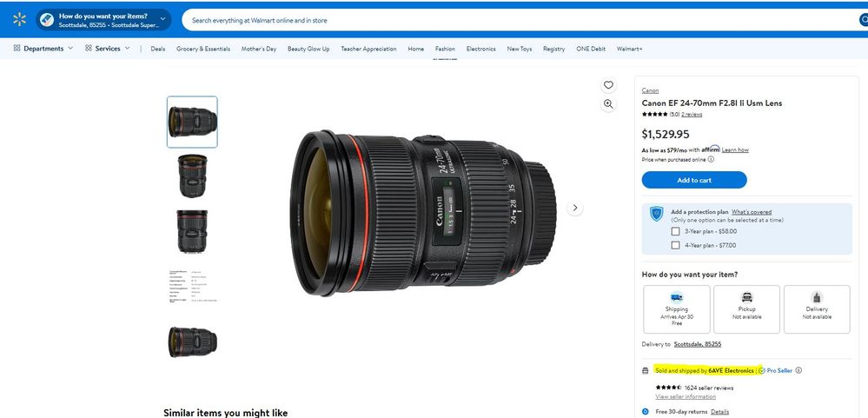Check the 4-Year plan - $77.00 box
This screenshot has height=418, width=868.
675,245
